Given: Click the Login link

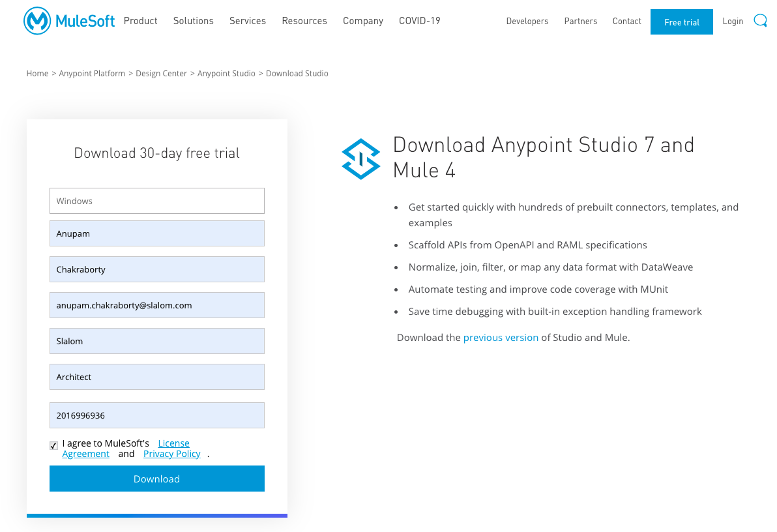Looking at the screenshot, I should tap(733, 20).
